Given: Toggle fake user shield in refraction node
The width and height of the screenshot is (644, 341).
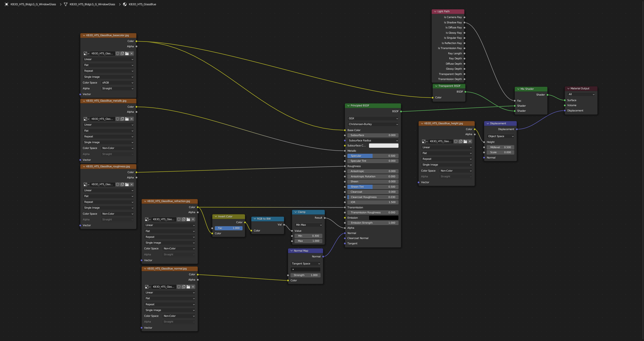Looking at the screenshot, I should [179, 219].
